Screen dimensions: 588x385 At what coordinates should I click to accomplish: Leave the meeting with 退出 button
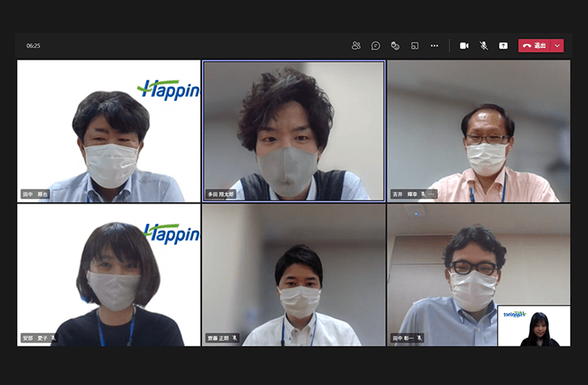535,46
